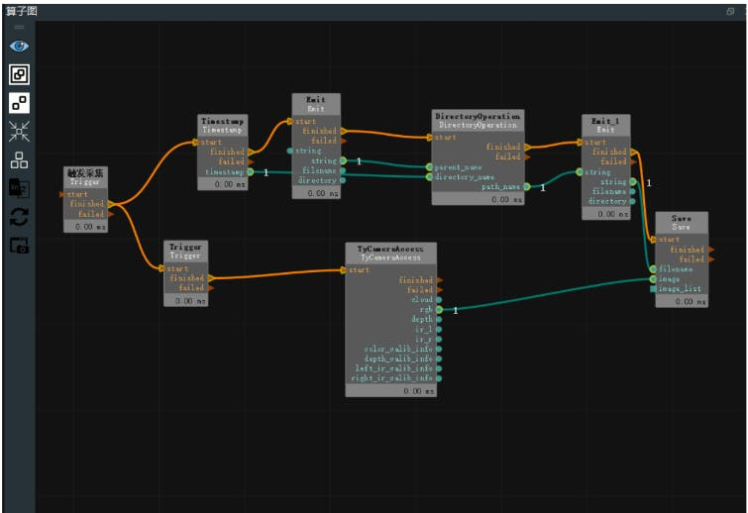Click the 0.00 ms text on Save node

690,302
